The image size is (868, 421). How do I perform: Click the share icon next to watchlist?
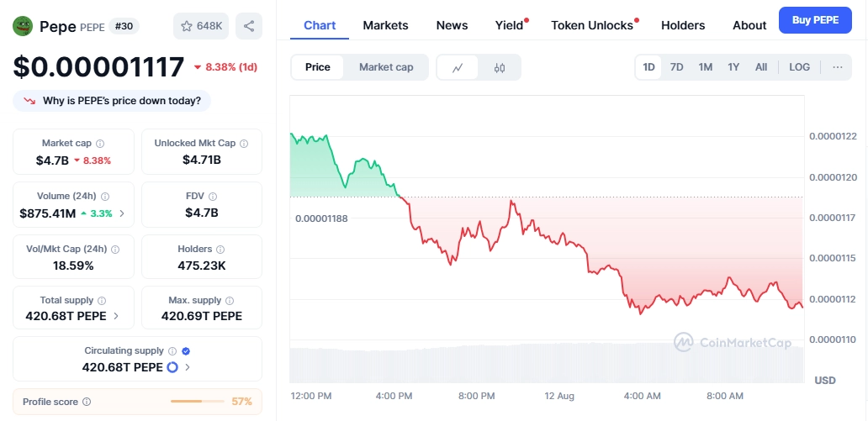pos(249,26)
